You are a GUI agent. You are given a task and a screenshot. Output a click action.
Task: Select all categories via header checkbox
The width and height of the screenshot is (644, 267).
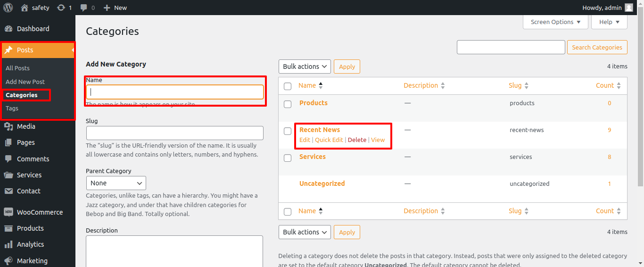tap(288, 86)
